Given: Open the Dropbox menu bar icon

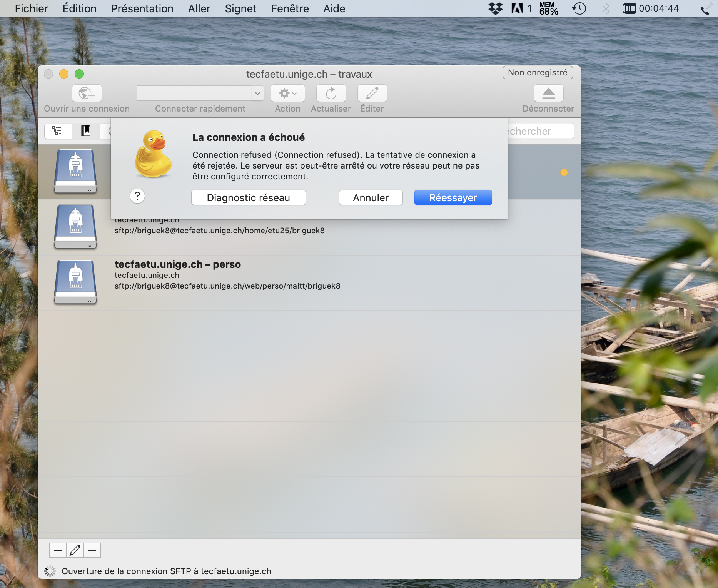Looking at the screenshot, I should (x=496, y=8).
